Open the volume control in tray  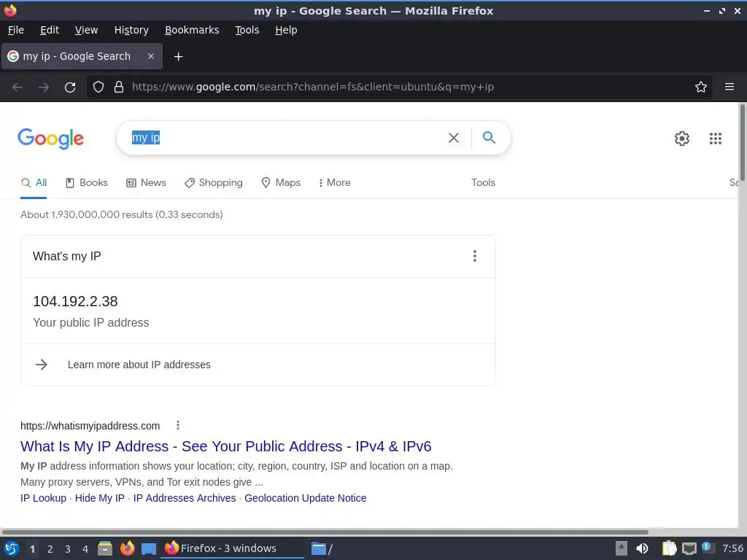click(642, 548)
